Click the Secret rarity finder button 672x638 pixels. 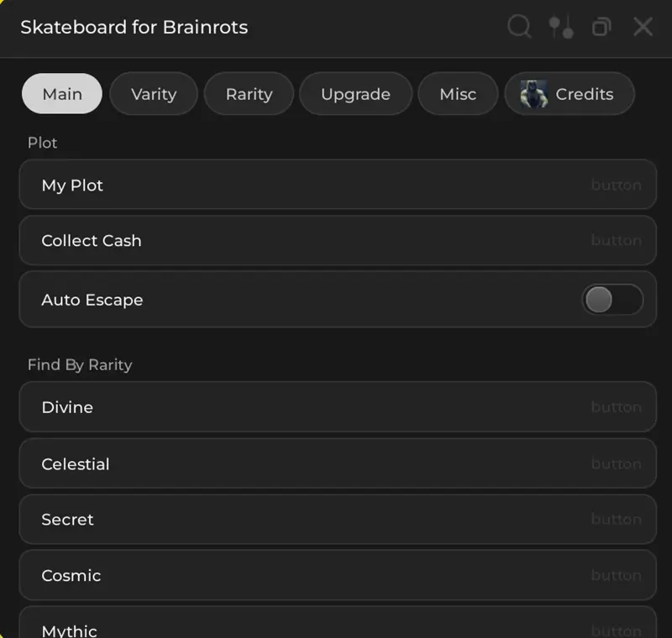[x=336, y=519]
